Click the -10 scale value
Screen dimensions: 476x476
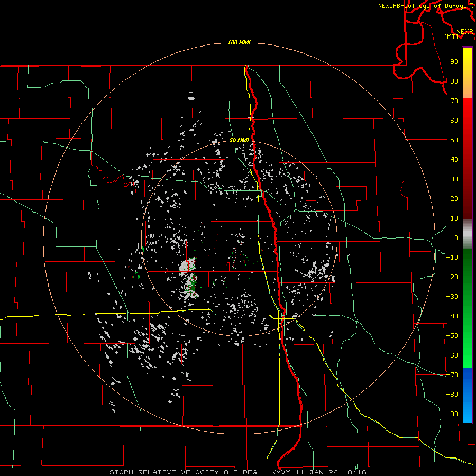pyautogui.click(x=452, y=258)
